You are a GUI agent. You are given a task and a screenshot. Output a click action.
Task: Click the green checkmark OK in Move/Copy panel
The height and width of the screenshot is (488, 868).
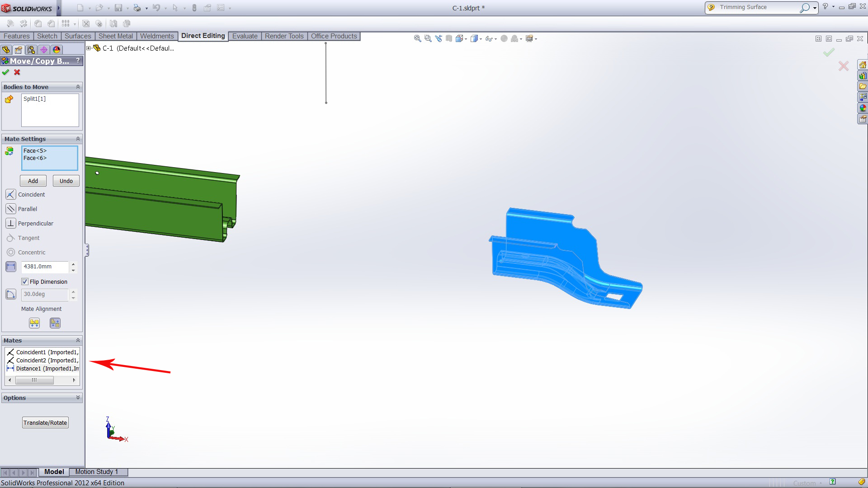[5, 72]
